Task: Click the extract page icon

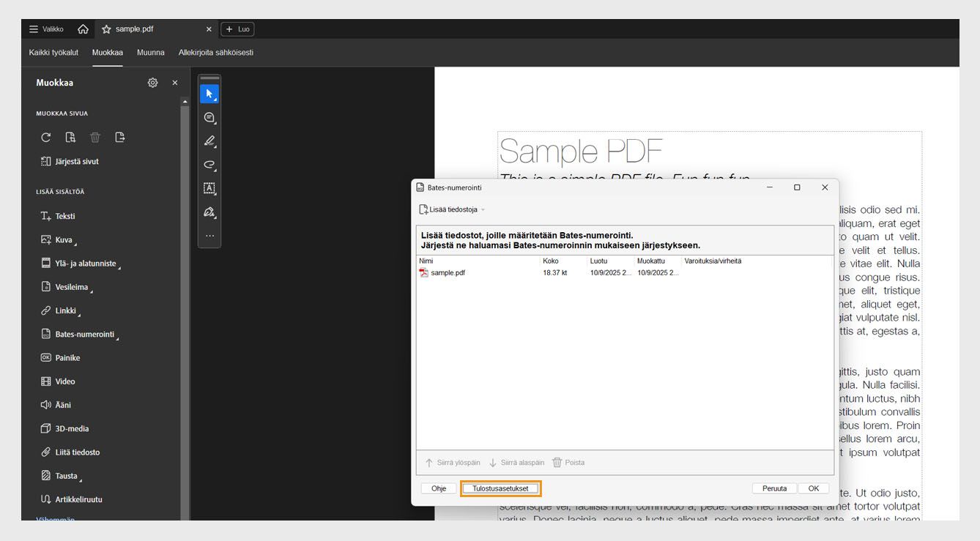Action: pyautogui.click(x=120, y=137)
